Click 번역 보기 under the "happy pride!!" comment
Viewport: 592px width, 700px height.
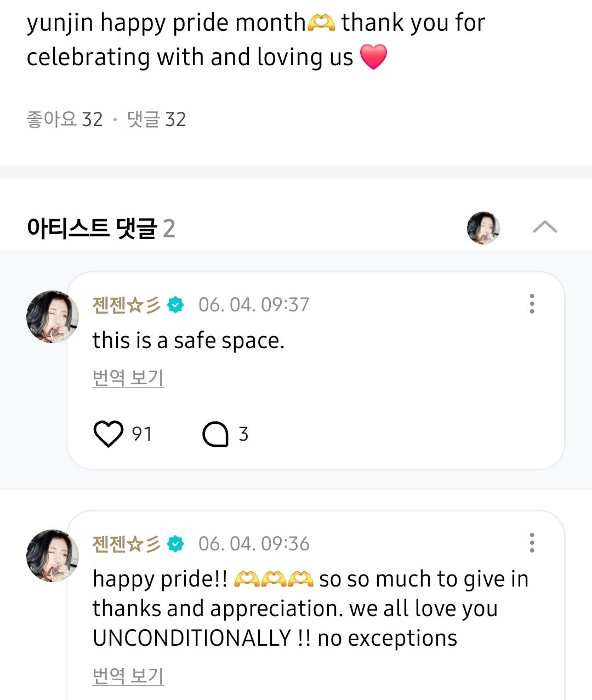pos(128,676)
